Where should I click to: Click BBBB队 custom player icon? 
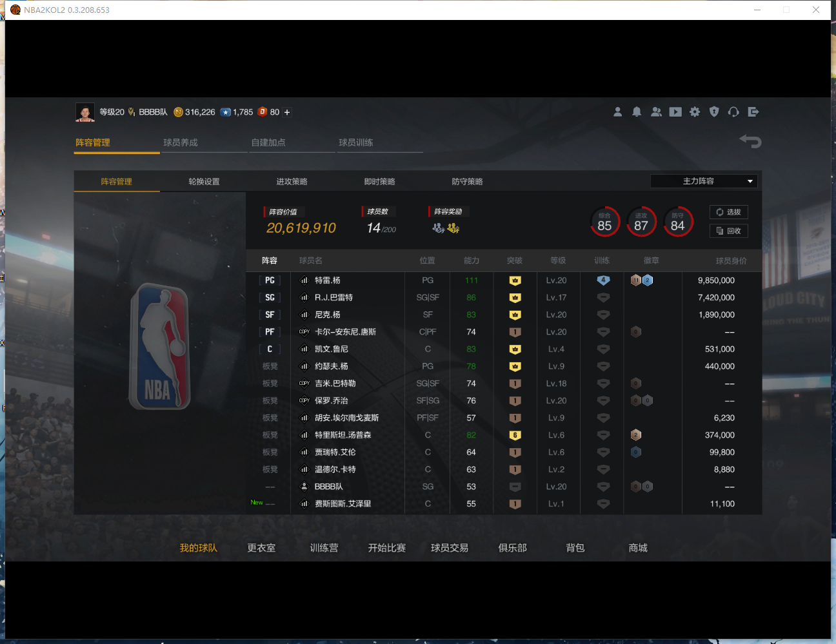point(304,487)
